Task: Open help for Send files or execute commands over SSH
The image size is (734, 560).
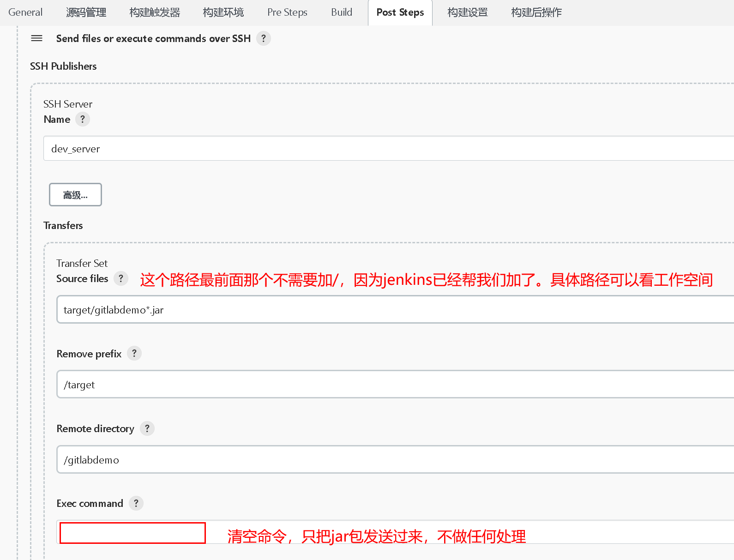Action: [x=264, y=38]
